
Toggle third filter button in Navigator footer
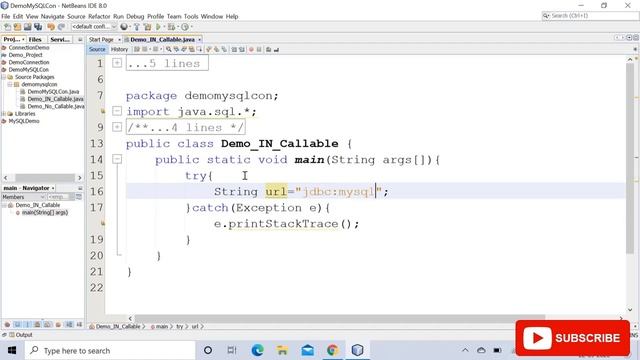(x=27, y=325)
